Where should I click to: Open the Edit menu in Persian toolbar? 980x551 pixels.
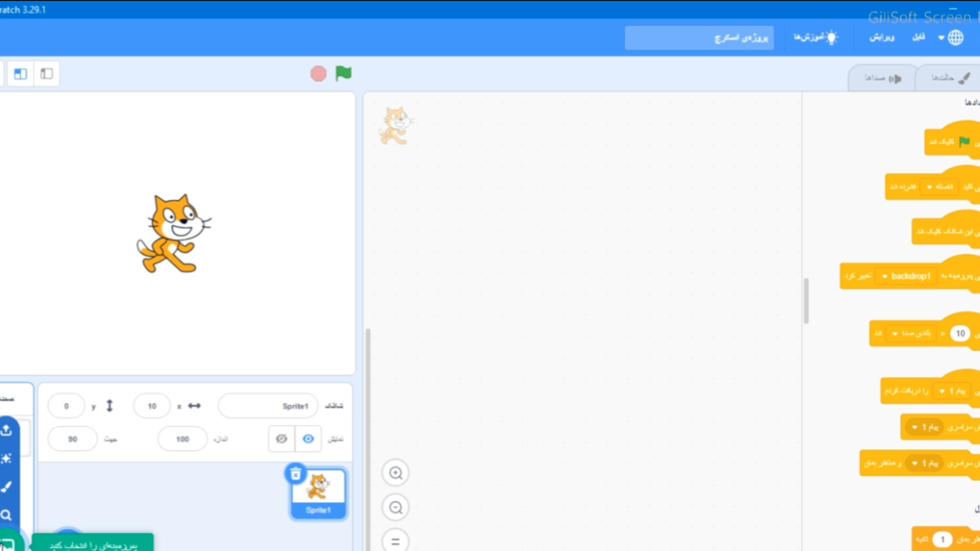pos(881,37)
